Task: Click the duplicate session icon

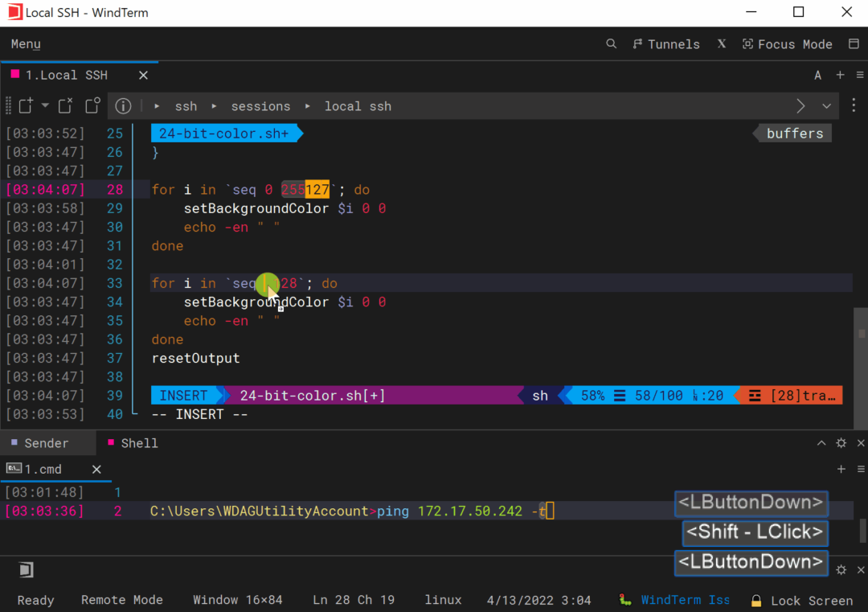Action: pyautogui.click(x=92, y=105)
